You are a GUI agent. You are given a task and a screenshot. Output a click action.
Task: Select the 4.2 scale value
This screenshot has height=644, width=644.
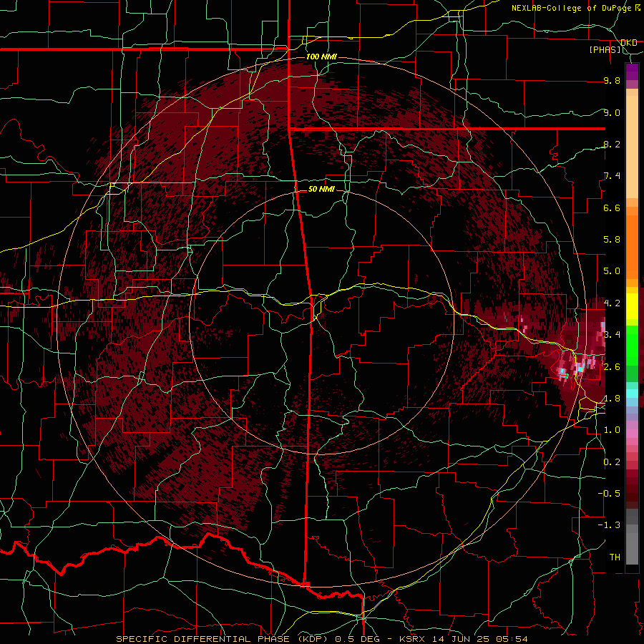coord(612,303)
